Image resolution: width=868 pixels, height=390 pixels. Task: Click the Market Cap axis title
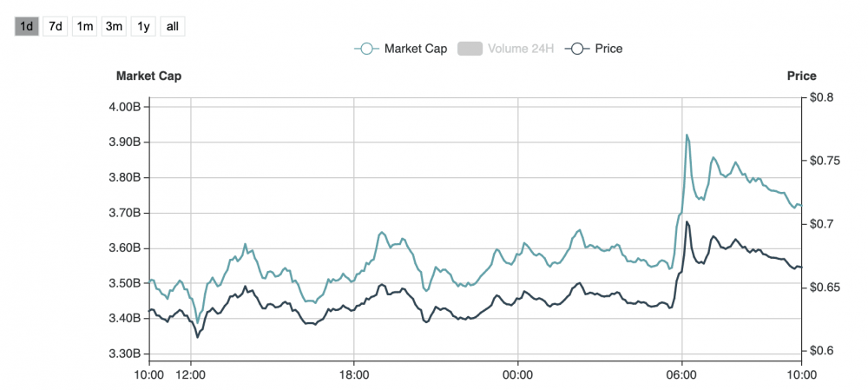click(x=148, y=76)
